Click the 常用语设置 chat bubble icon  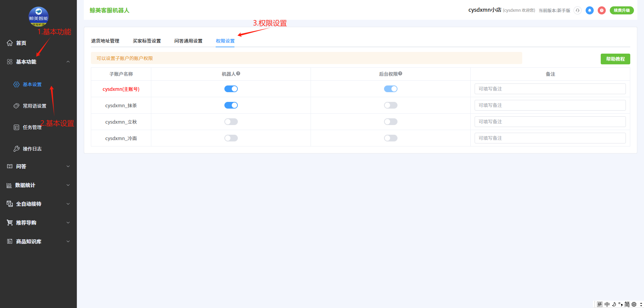(16, 106)
